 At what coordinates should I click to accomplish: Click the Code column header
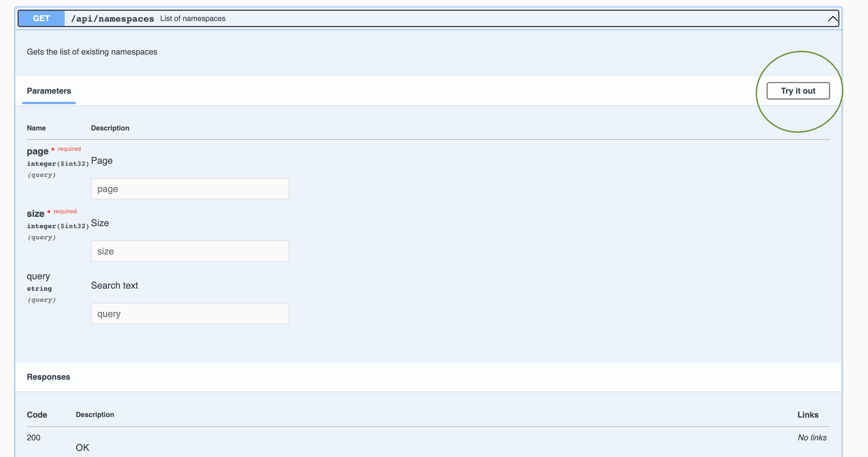pos(37,414)
